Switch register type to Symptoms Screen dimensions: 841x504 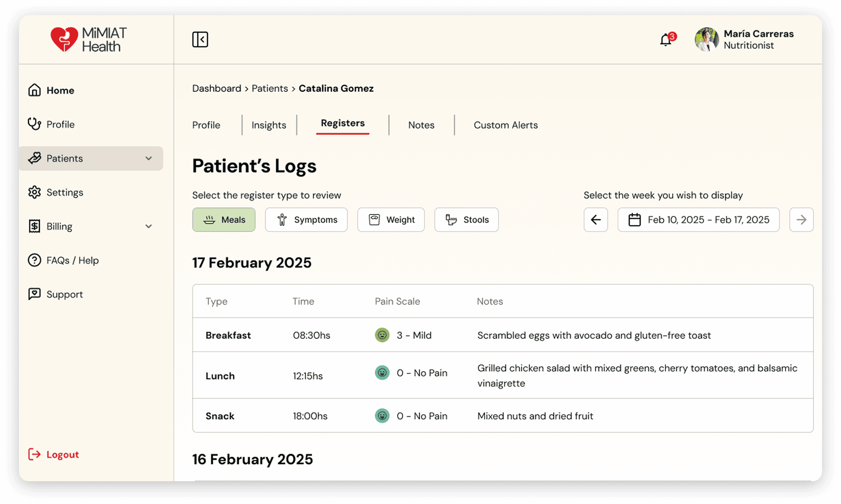[306, 220]
